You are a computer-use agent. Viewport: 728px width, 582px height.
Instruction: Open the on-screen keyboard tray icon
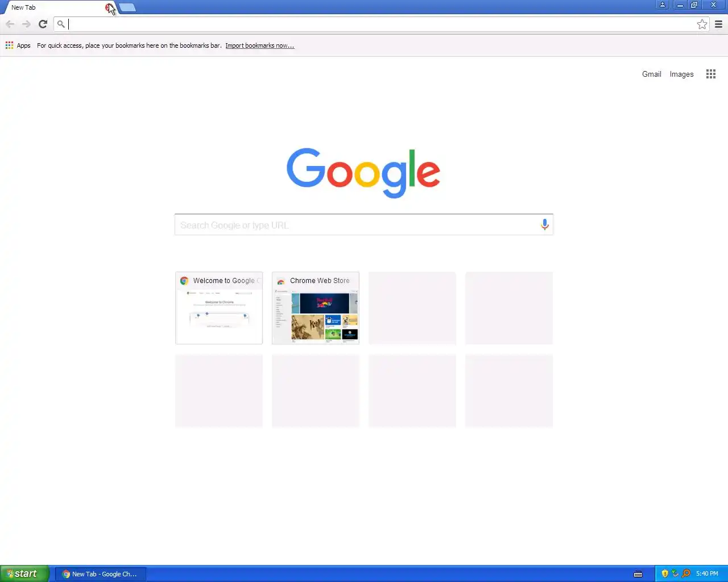pos(638,574)
